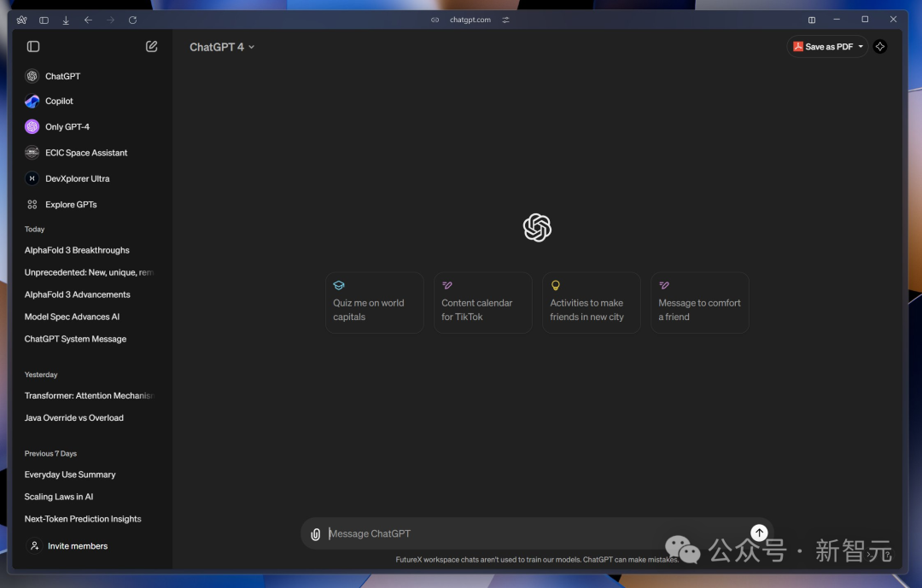Viewport: 922px width, 588px height.
Task: Open the Scaling Laws in AI conversation
Action: (x=59, y=497)
